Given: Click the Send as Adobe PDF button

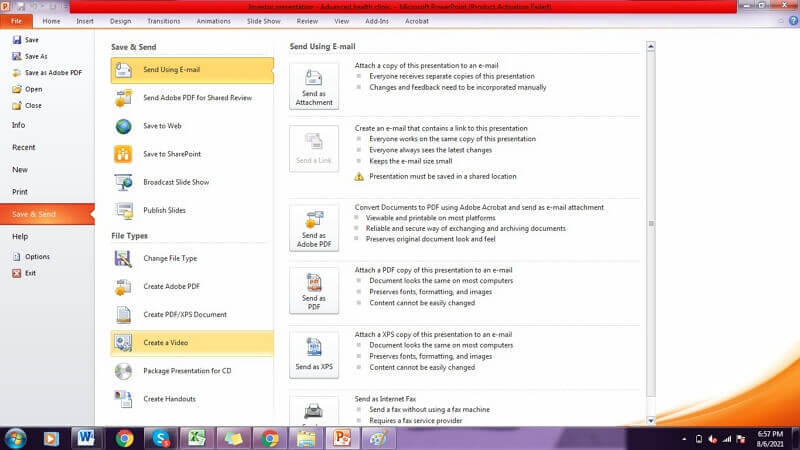Looking at the screenshot, I should coord(314,228).
